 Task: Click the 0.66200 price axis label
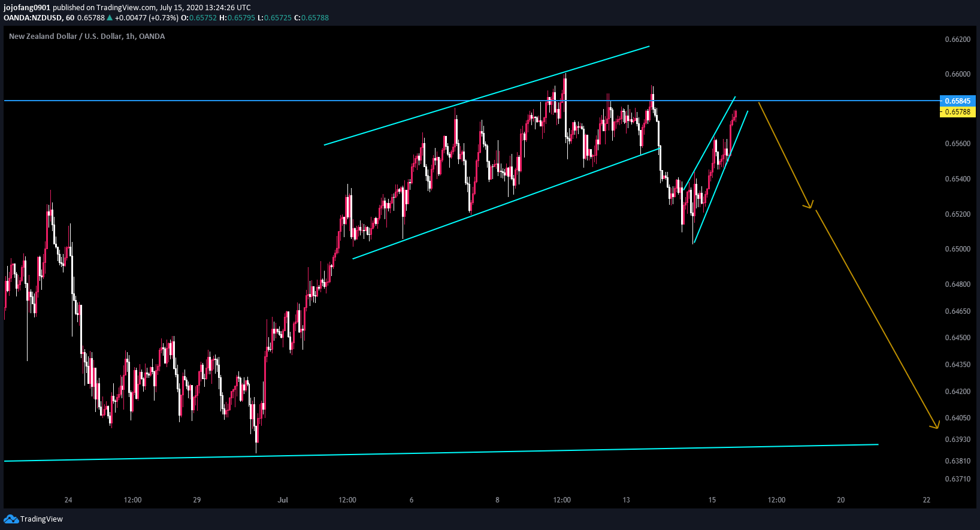coord(957,40)
